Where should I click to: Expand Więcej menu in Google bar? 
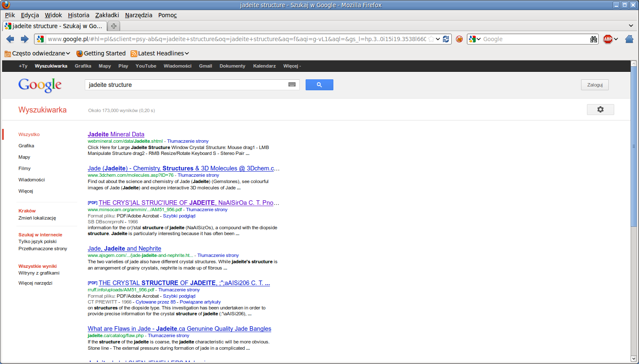click(x=292, y=66)
